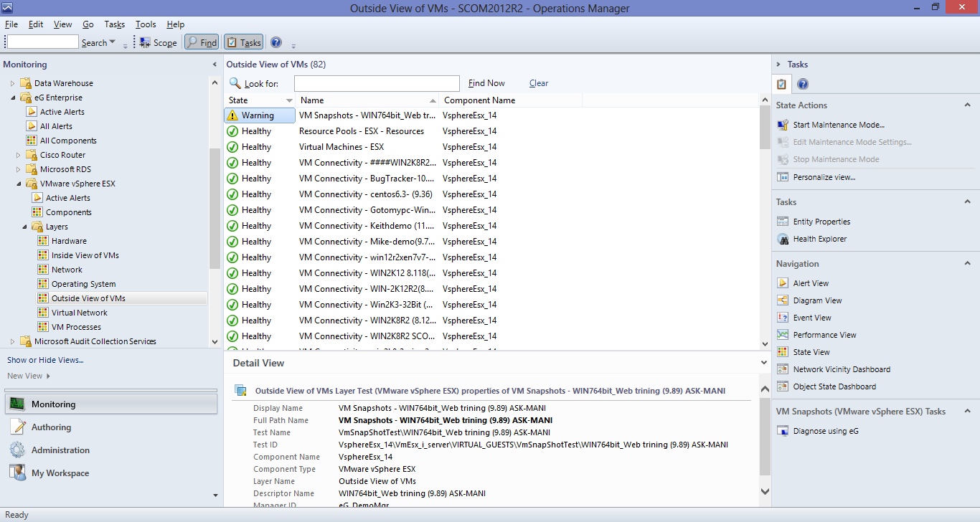
Task: Select the Tasks clipboard tab icon
Action: [x=782, y=84]
